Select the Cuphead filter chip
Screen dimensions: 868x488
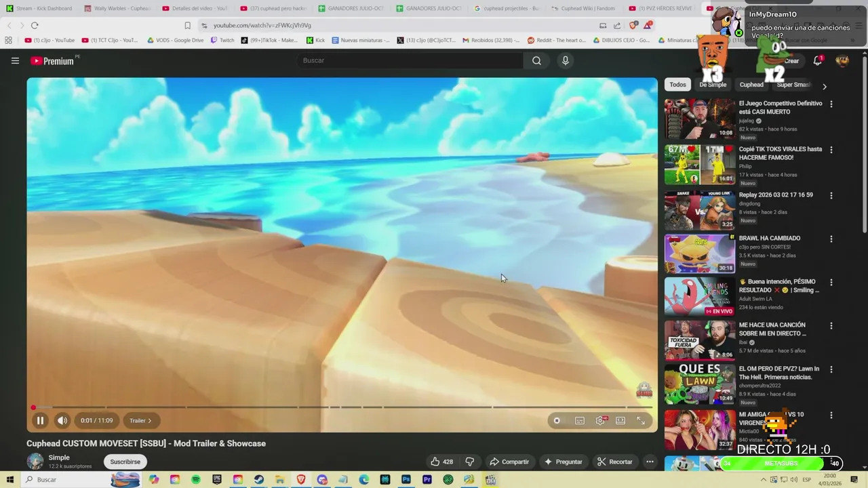[751, 85]
